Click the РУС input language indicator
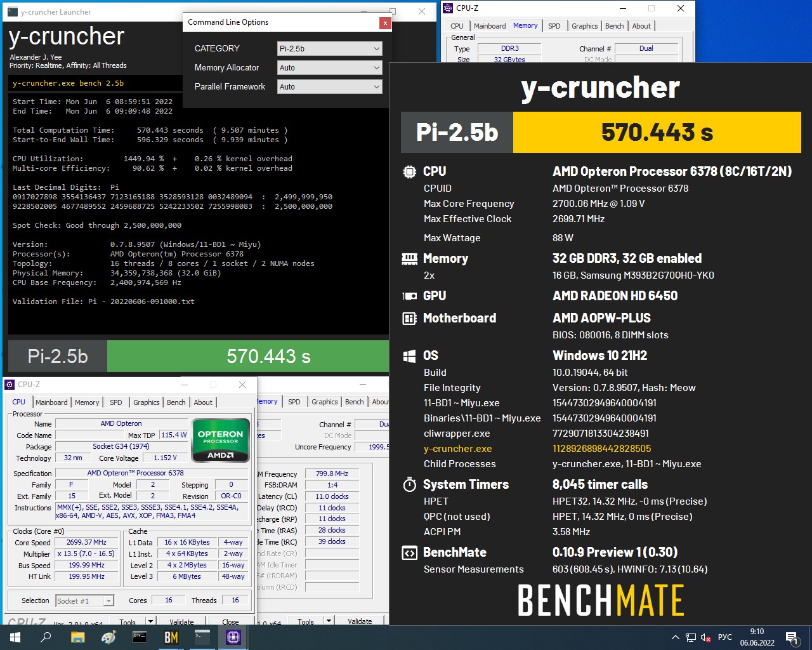Screen dimensions: 812x650 (724, 637)
